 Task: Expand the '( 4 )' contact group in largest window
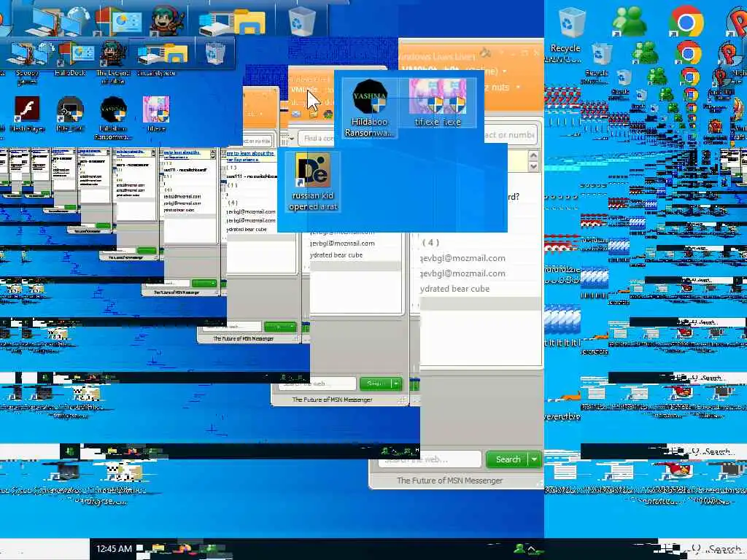pyautogui.click(x=430, y=242)
